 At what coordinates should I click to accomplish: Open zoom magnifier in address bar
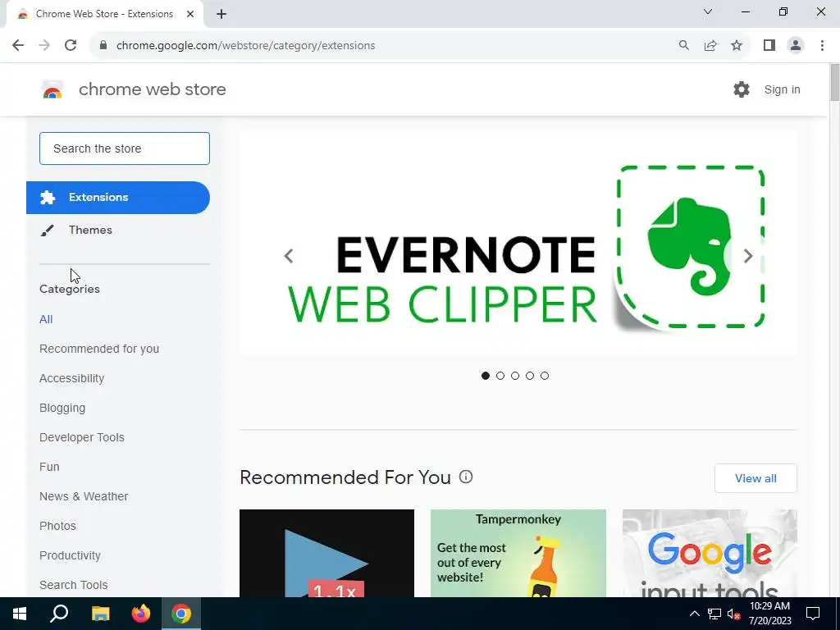tap(684, 46)
